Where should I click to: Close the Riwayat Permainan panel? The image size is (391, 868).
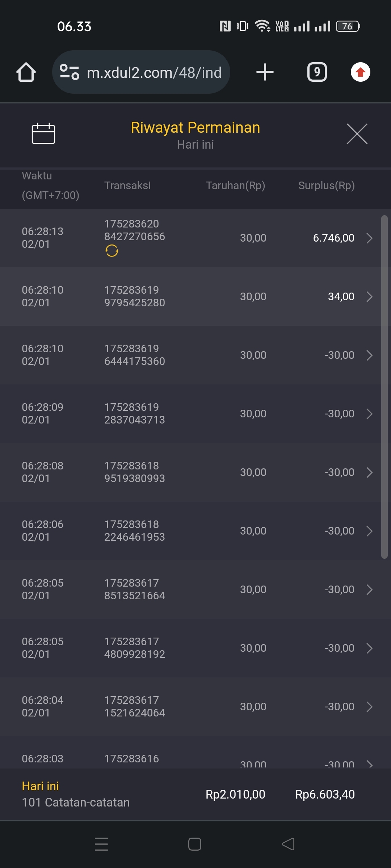(357, 133)
